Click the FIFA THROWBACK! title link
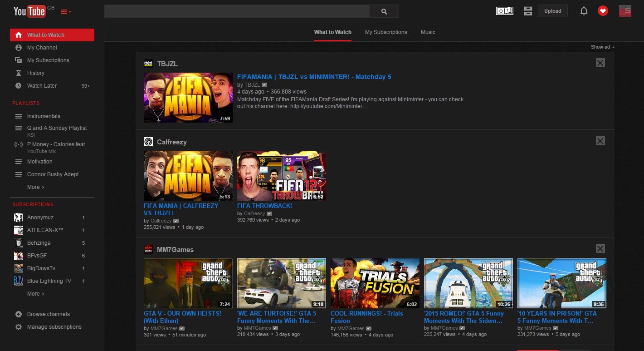Image resolution: width=644 pixels, height=351 pixels. coord(264,206)
